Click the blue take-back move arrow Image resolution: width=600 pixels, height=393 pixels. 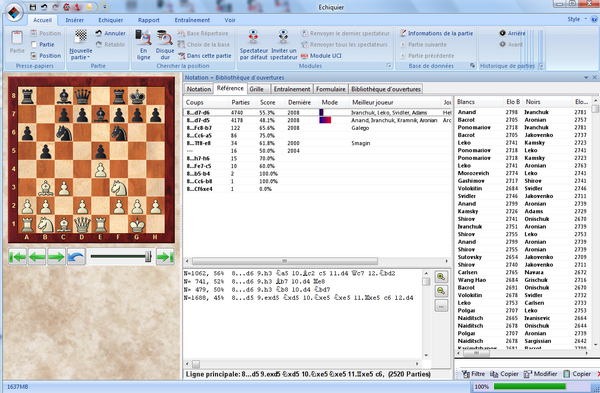pyautogui.click(x=76, y=257)
